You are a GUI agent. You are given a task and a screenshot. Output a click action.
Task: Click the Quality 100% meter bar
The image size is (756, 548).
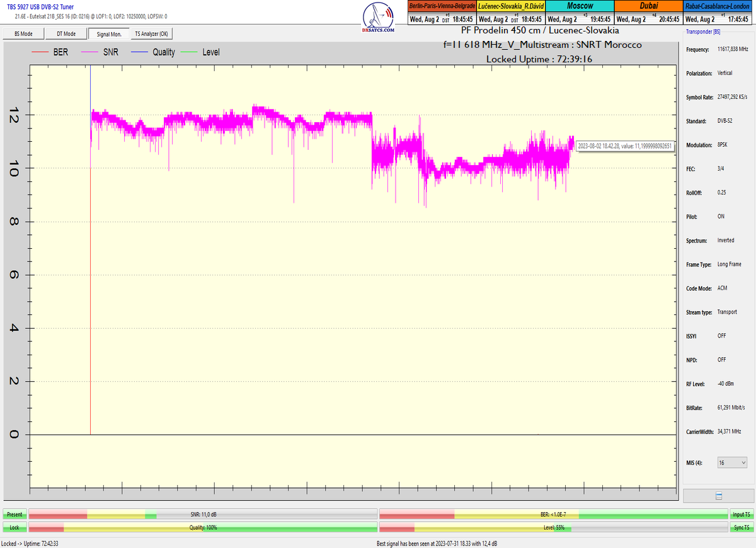[203, 527]
